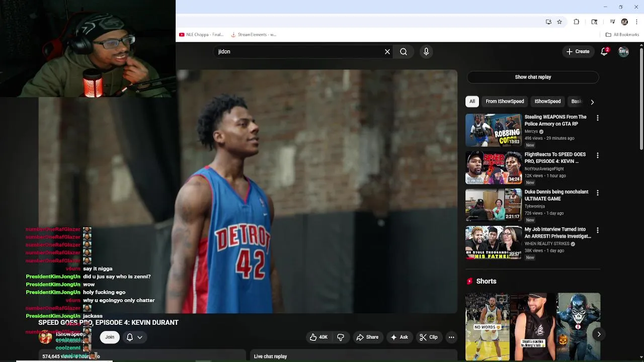Join the IShowSpeed channel
644x362 pixels.
tap(110, 337)
